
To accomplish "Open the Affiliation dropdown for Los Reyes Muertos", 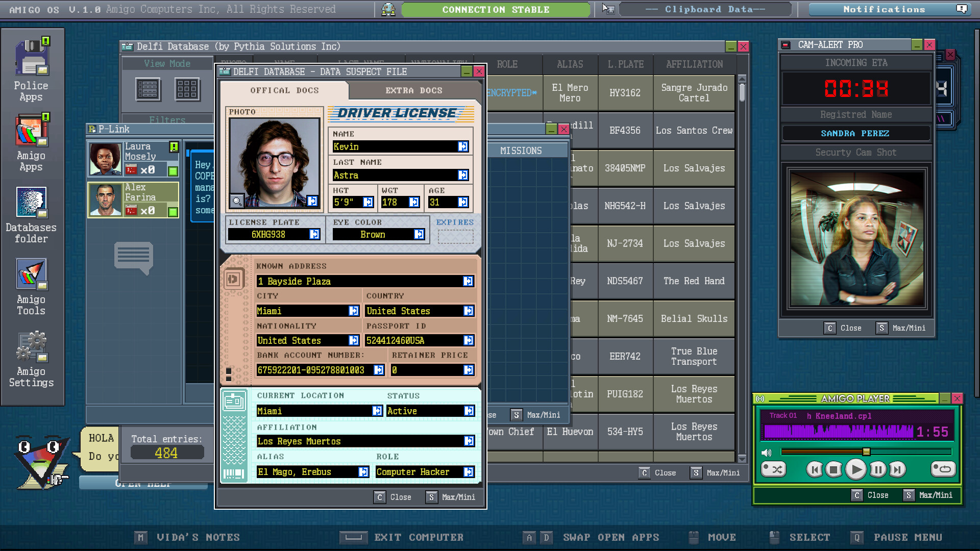I will point(468,441).
